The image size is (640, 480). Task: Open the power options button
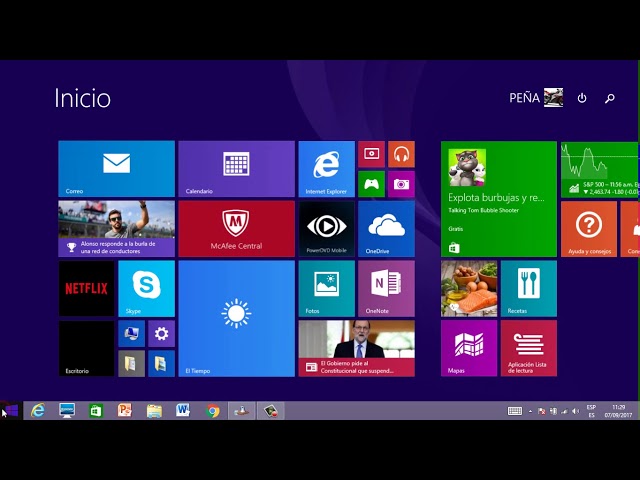pyautogui.click(x=582, y=98)
